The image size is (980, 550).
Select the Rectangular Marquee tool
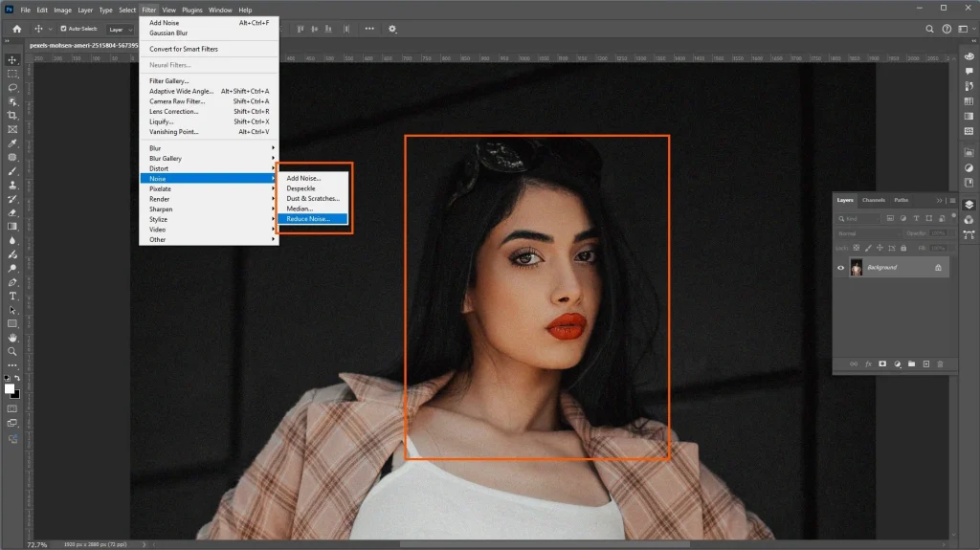(12, 74)
